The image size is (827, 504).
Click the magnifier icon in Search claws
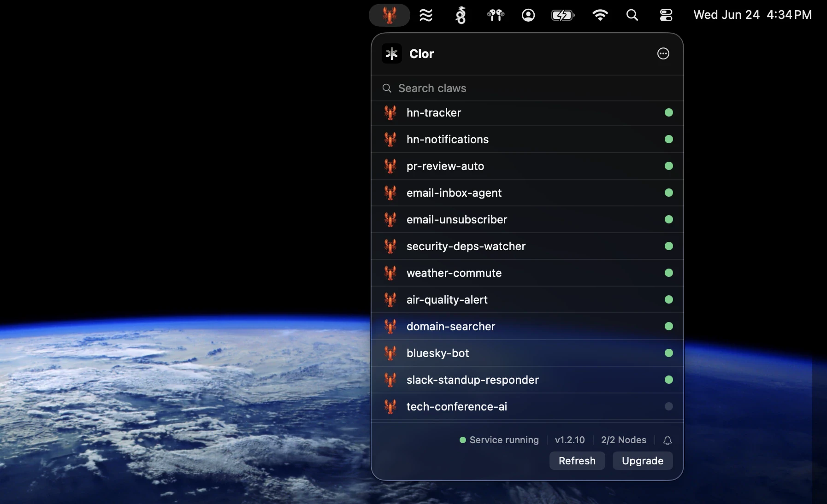387,88
